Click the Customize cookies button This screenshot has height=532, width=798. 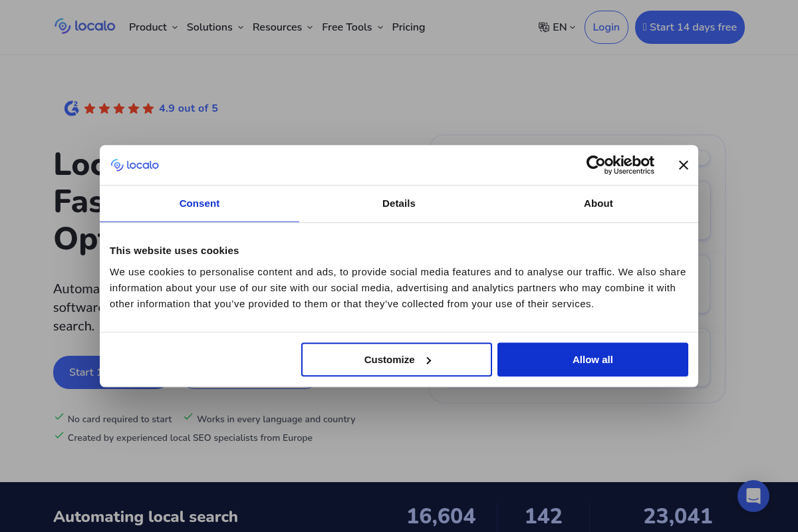(396, 360)
